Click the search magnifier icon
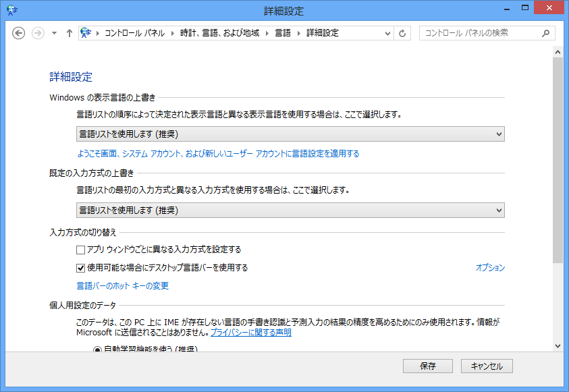The width and height of the screenshot is (569, 392). coord(545,33)
